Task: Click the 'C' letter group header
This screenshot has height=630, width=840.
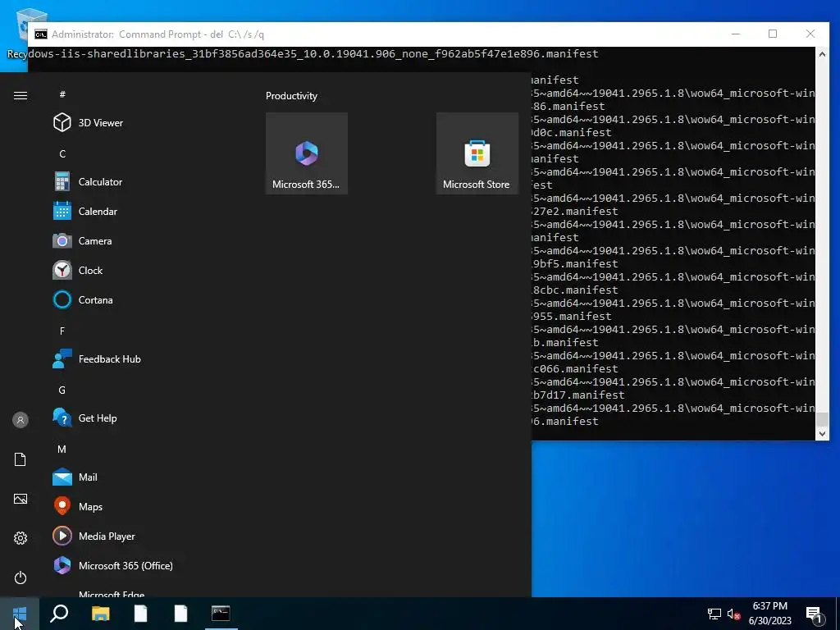Action: [x=62, y=153]
